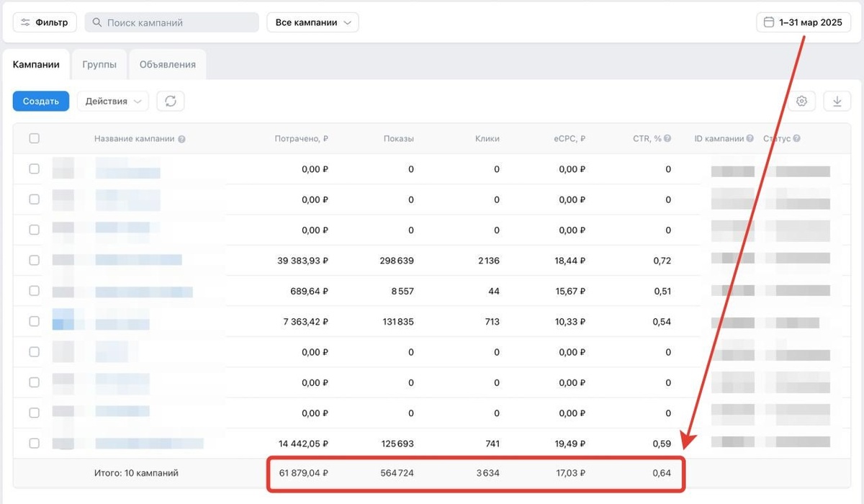Switch to the Объявления tab
Image resolution: width=864 pixels, height=504 pixels.
[168, 64]
